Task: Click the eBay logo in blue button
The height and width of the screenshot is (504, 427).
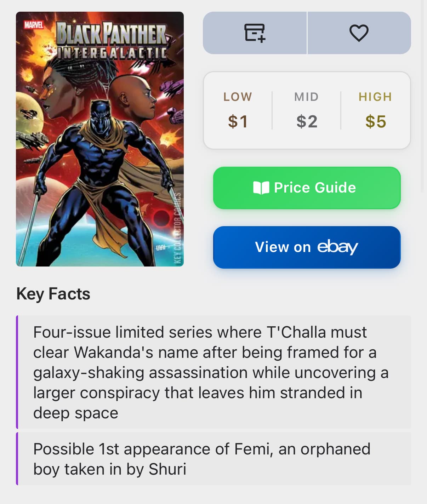Action: [x=337, y=247]
